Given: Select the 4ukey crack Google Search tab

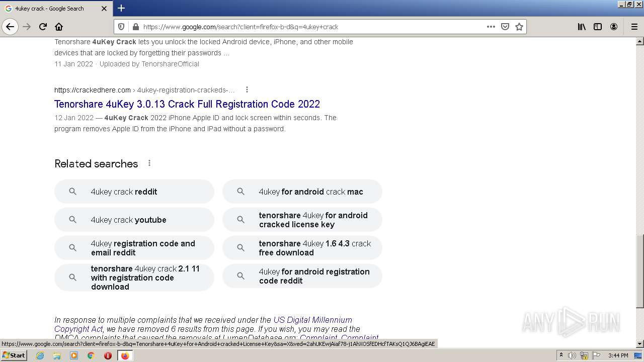Looking at the screenshot, I should coord(56,9).
